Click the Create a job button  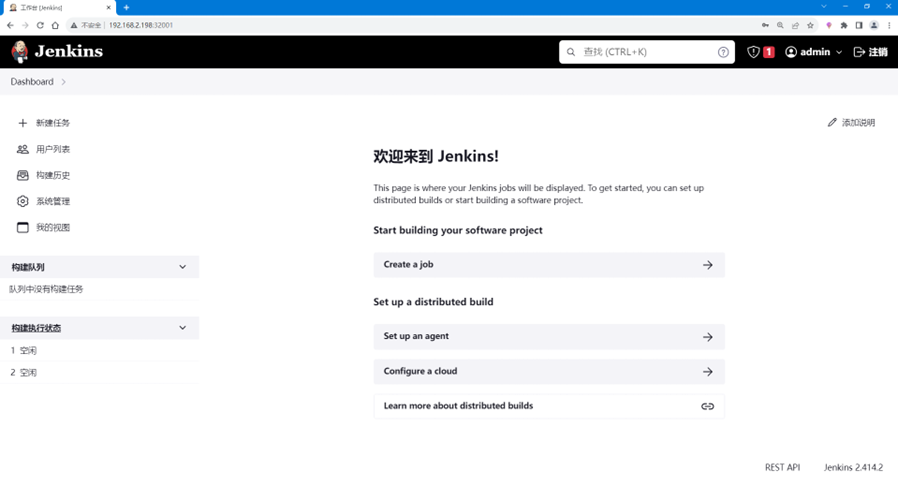pos(549,265)
